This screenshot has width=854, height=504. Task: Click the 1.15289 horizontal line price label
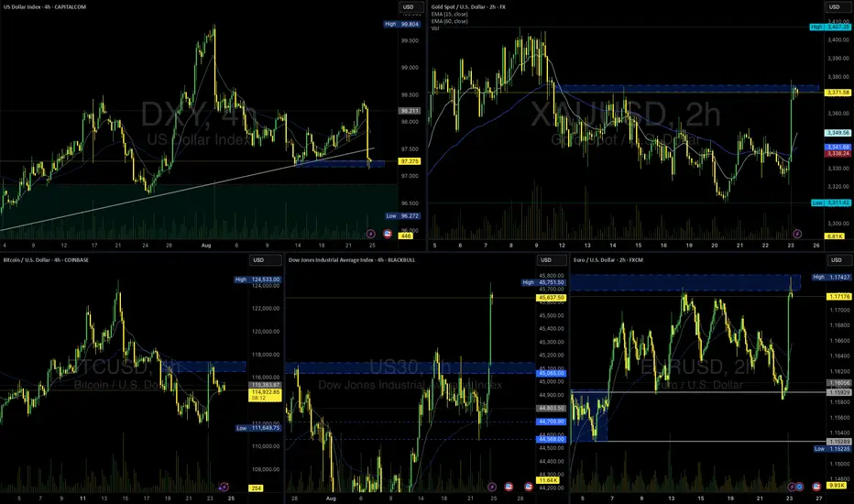838,442
